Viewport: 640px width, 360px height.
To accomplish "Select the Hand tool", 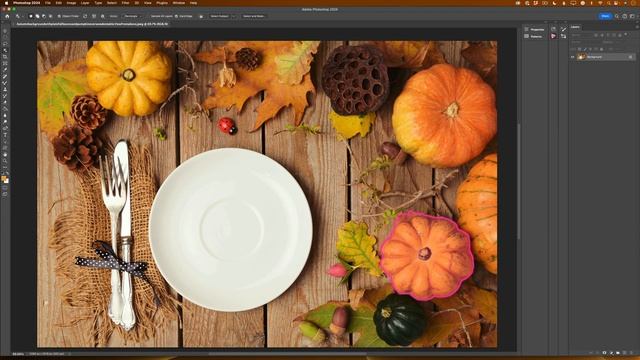I will point(5,155).
